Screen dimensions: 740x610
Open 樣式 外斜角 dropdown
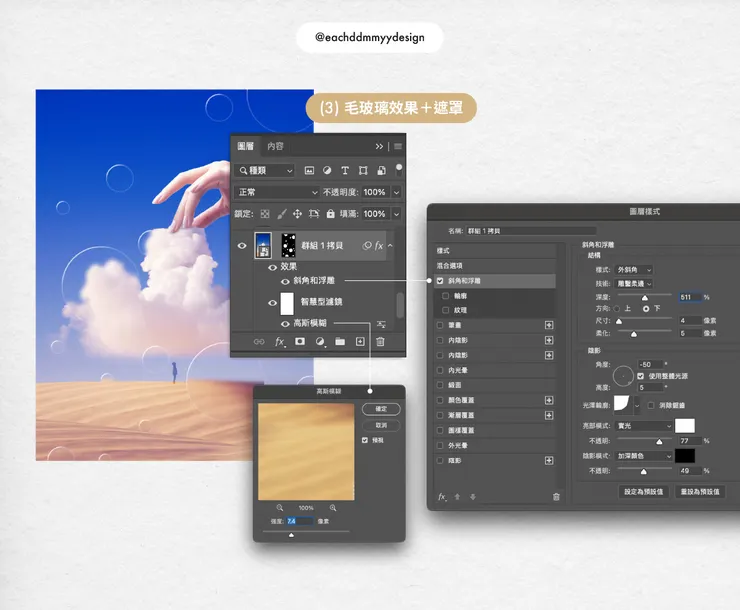coord(634,270)
